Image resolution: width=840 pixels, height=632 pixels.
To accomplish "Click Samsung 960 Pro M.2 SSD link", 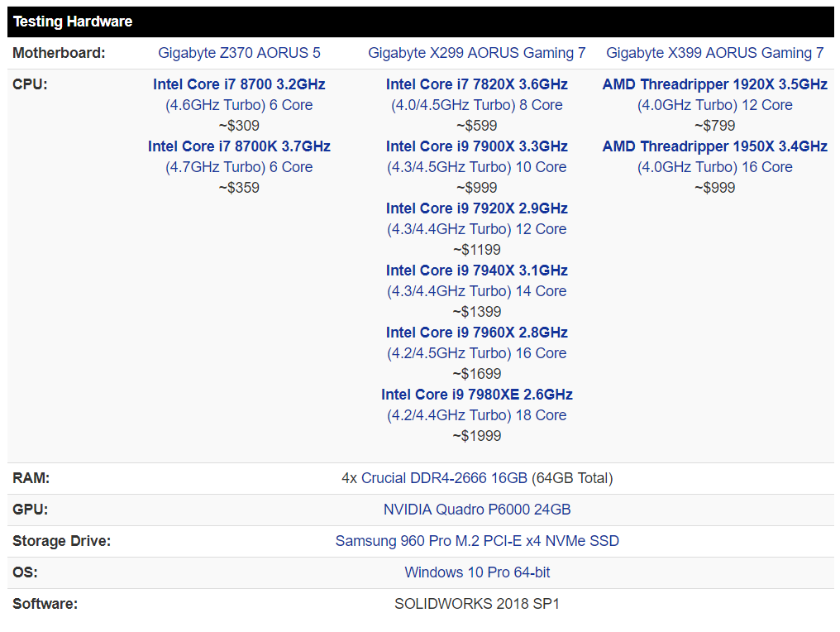I will (x=477, y=541).
